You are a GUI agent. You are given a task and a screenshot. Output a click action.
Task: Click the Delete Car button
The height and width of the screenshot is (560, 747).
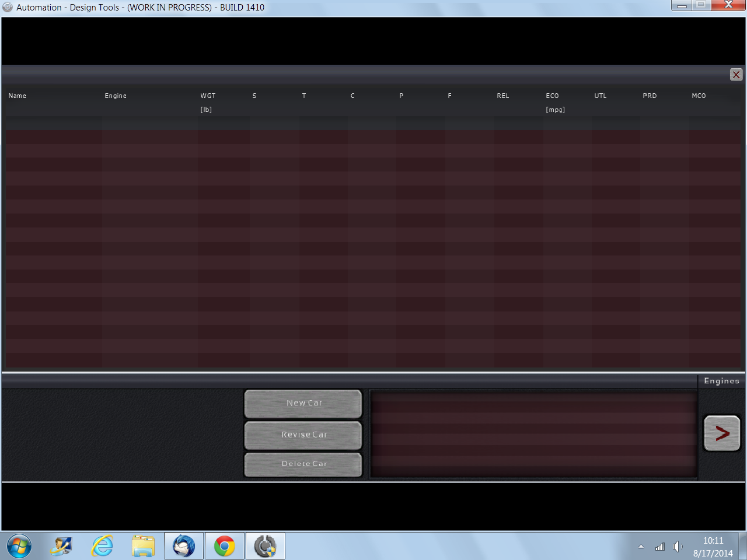click(303, 464)
